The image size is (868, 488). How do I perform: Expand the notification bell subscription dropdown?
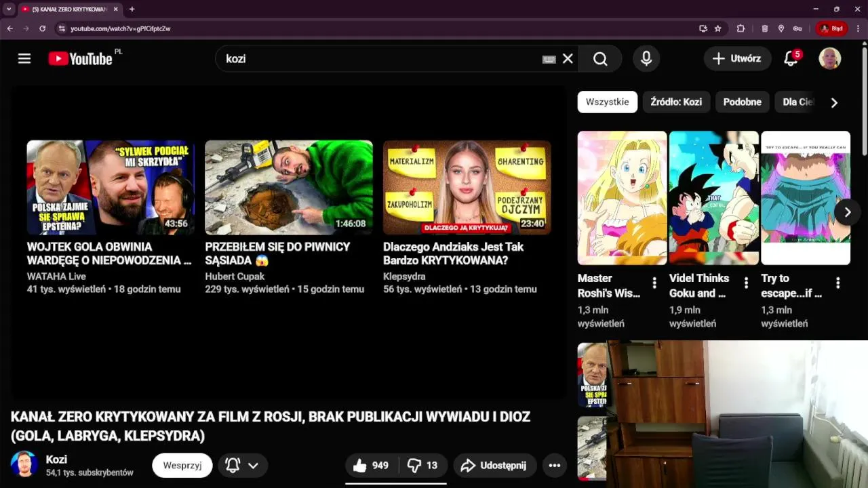click(253, 466)
